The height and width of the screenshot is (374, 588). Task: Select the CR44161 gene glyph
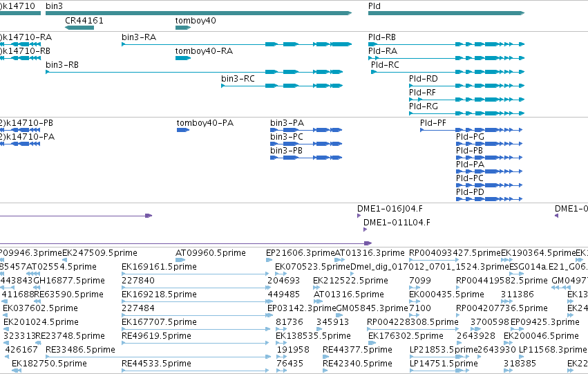pyautogui.click(x=79, y=28)
